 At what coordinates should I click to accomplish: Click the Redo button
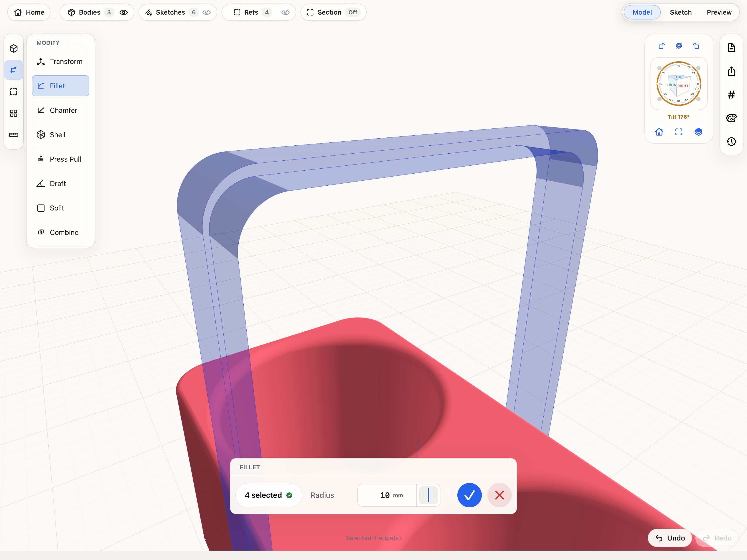click(717, 538)
